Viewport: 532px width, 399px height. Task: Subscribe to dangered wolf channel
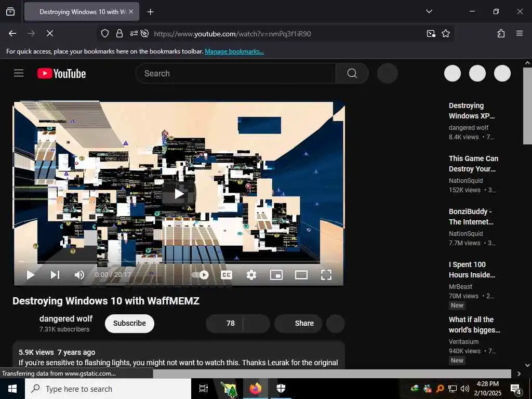coord(129,323)
